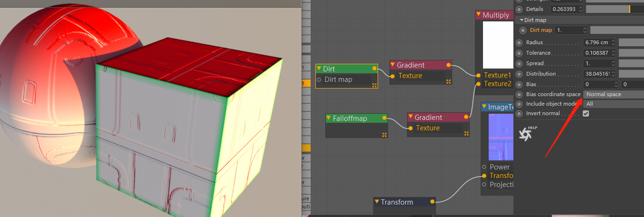Toggle the Radius animation circle
Image resolution: width=644 pixels, height=217 pixels.
coord(519,42)
